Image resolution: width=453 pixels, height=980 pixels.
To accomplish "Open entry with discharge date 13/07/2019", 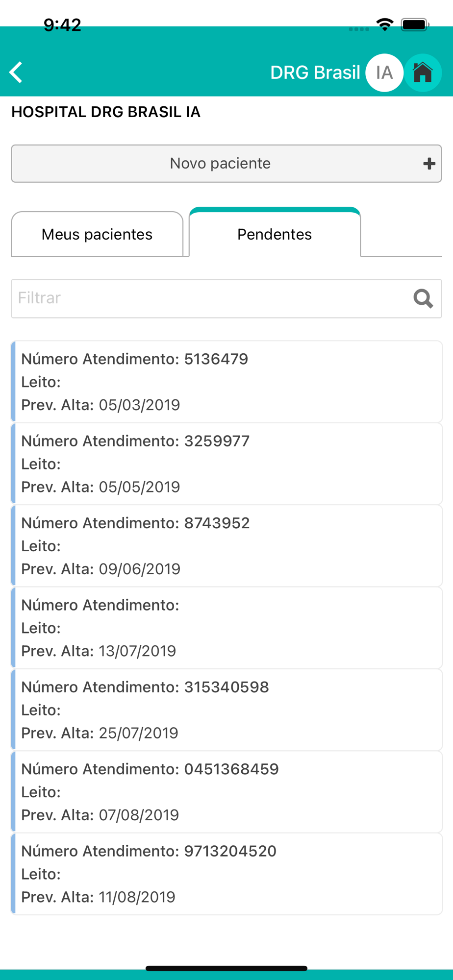I will click(226, 628).
